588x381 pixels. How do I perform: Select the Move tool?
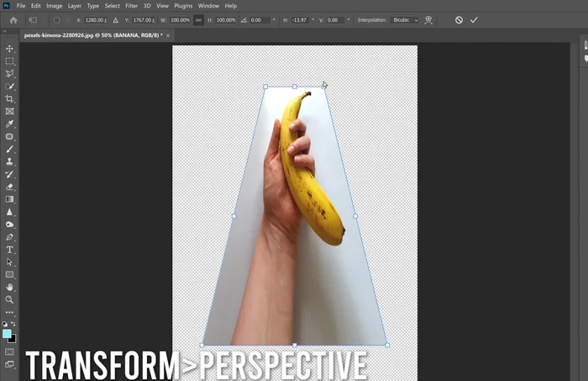coord(10,49)
